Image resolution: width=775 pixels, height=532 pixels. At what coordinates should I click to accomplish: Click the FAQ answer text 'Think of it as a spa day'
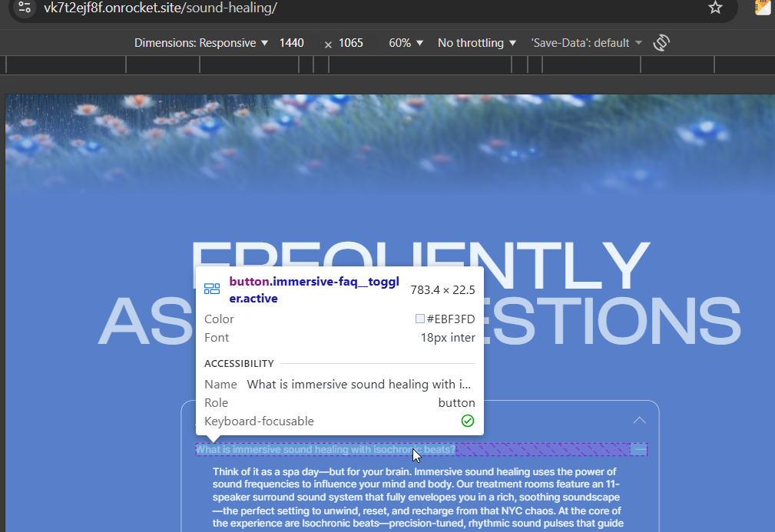pos(419,497)
